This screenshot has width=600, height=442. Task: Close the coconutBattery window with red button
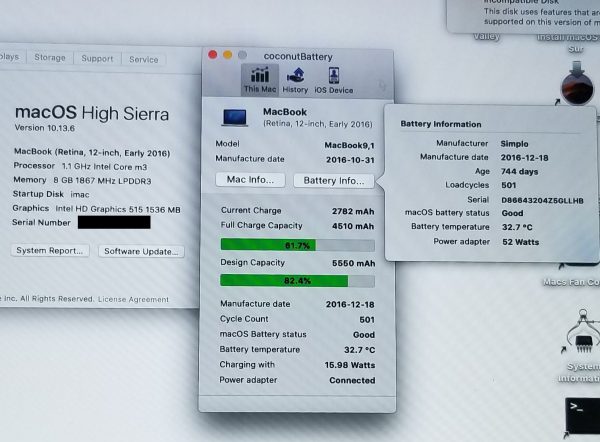pyautogui.click(x=211, y=55)
